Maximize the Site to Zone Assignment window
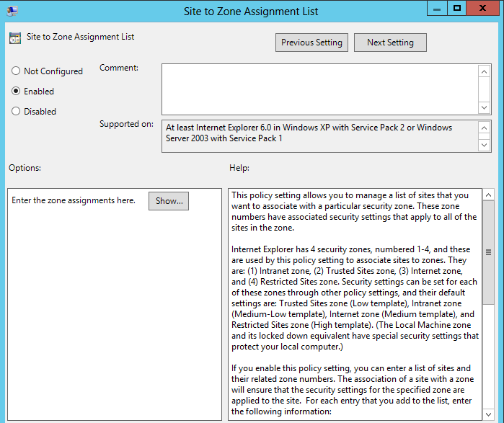The image size is (504, 423). 456,9
